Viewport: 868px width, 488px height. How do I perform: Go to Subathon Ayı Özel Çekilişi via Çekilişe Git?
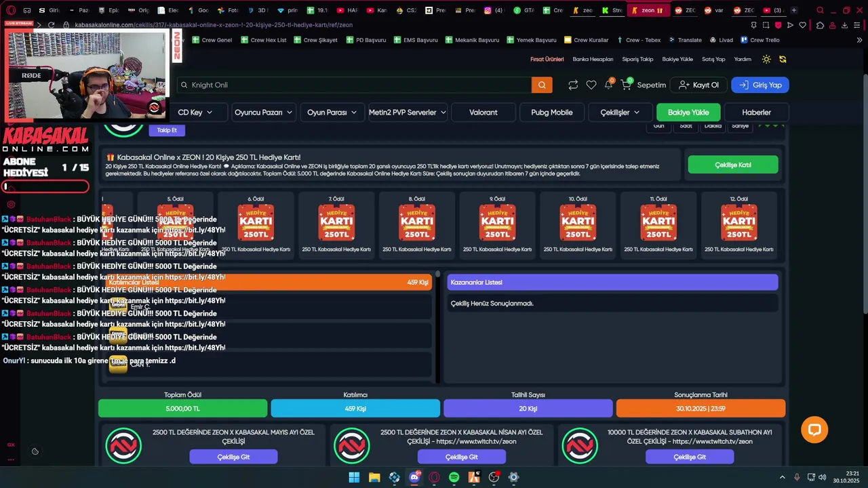click(x=690, y=457)
